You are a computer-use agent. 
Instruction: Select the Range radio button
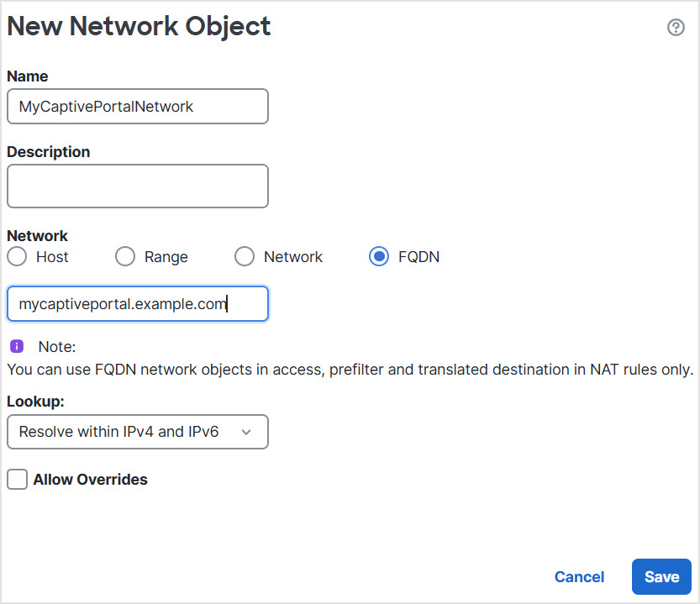tap(124, 256)
